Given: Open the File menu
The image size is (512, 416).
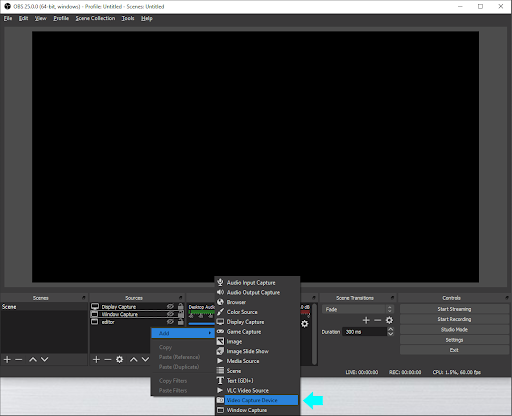Looking at the screenshot, I should (8, 18).
